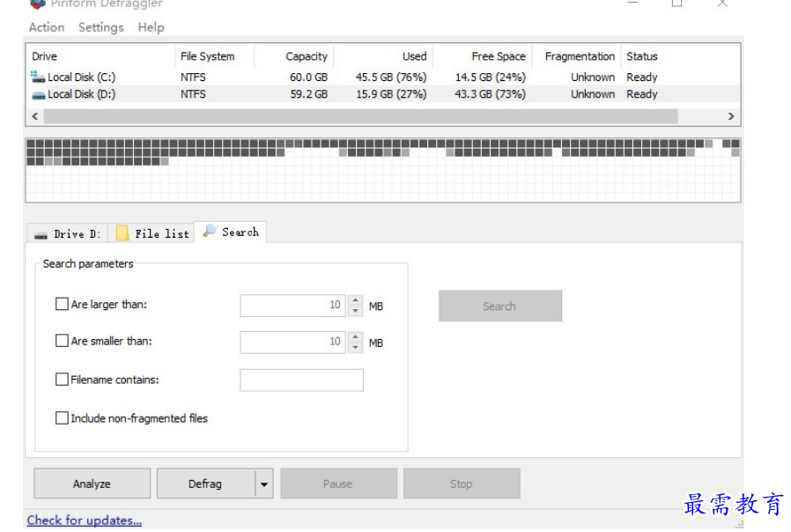The height and width of the screenshot is (532, 791).
Task: Click the drive list right scroll arrow
Action: (731, 116)
